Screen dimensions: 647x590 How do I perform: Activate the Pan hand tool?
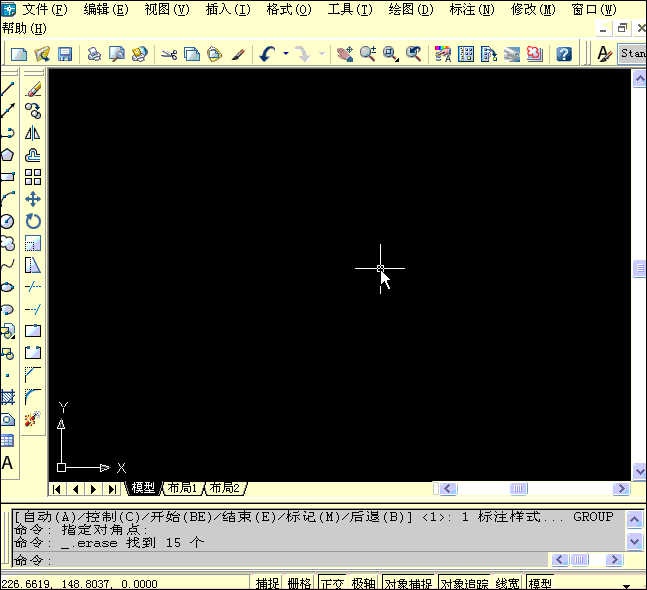tap(345, 54)
